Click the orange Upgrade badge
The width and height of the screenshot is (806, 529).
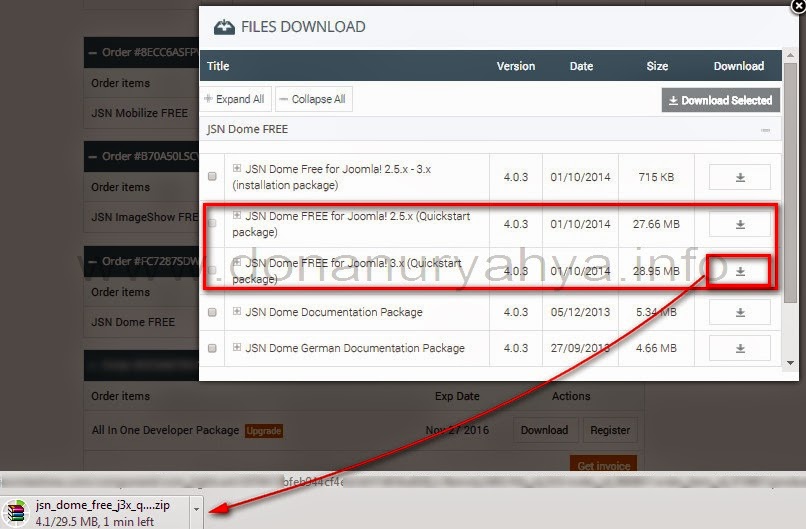pyautogui.click(x=264, y=431)
